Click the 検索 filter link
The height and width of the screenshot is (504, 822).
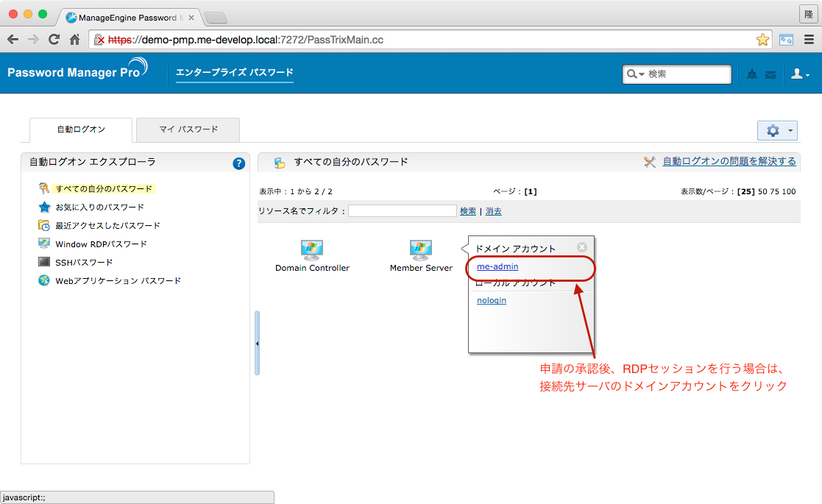pyautogui.click(x=467, y=211)
